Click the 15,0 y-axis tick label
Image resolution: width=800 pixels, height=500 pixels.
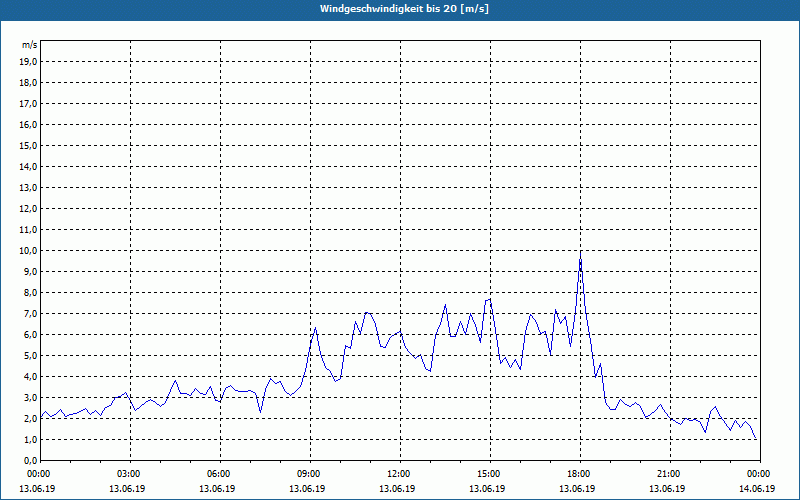coord(28,145)
